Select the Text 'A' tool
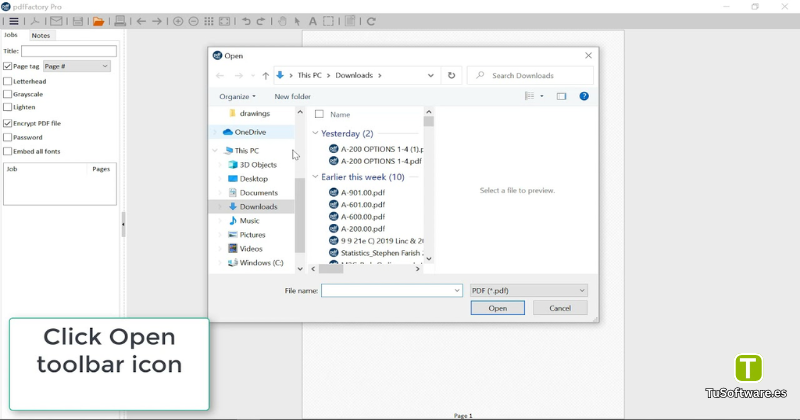Viewport: 800px width, 420px height. pyautogui.click(x=313, y=21)
